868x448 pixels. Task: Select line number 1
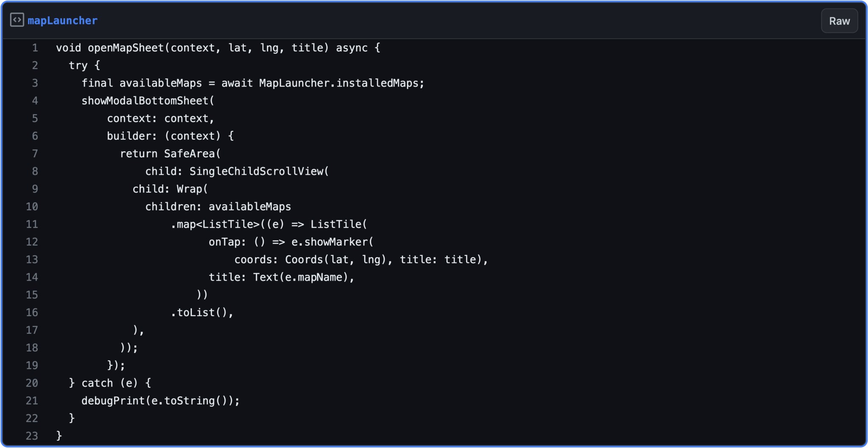[35, 48]
